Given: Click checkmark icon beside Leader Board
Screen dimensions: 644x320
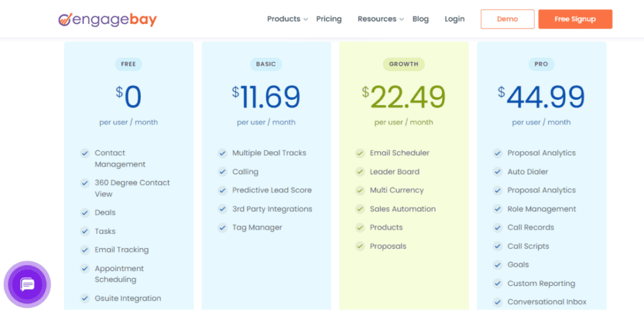Looking at the screenshot, I should [x=360, y=172].
